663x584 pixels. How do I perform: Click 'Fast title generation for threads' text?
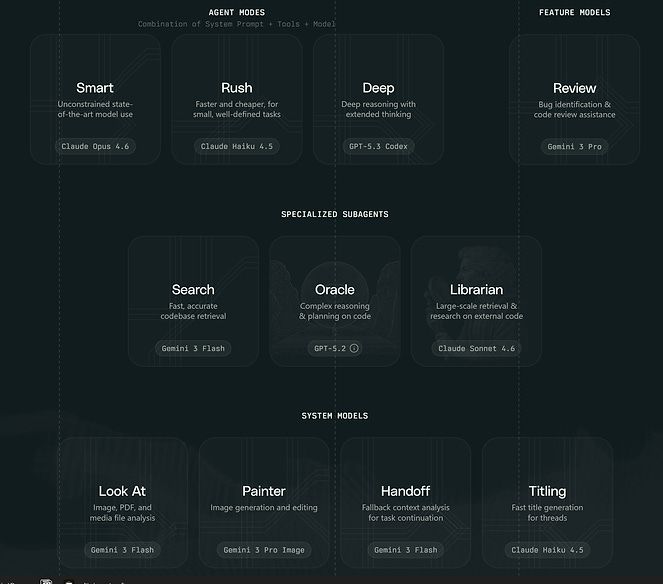point(547,513)
